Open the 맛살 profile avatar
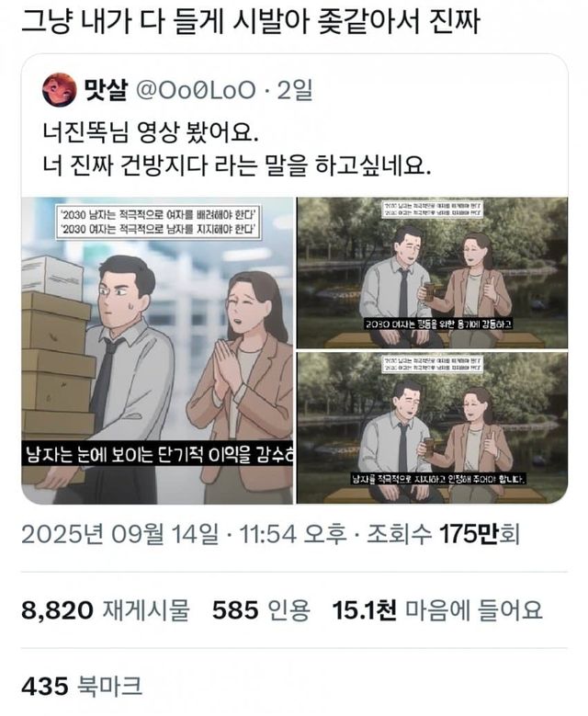The image size is (588, 716). pyautogui.click(x=59, y=89)
